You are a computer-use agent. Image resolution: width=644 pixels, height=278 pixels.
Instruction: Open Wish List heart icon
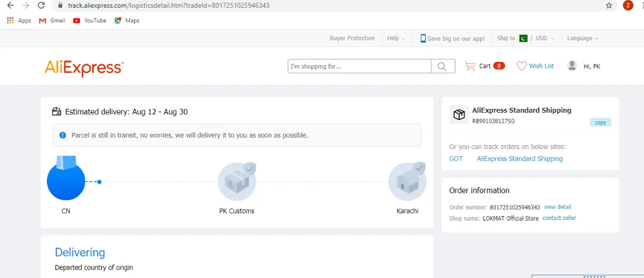[522, 66]
